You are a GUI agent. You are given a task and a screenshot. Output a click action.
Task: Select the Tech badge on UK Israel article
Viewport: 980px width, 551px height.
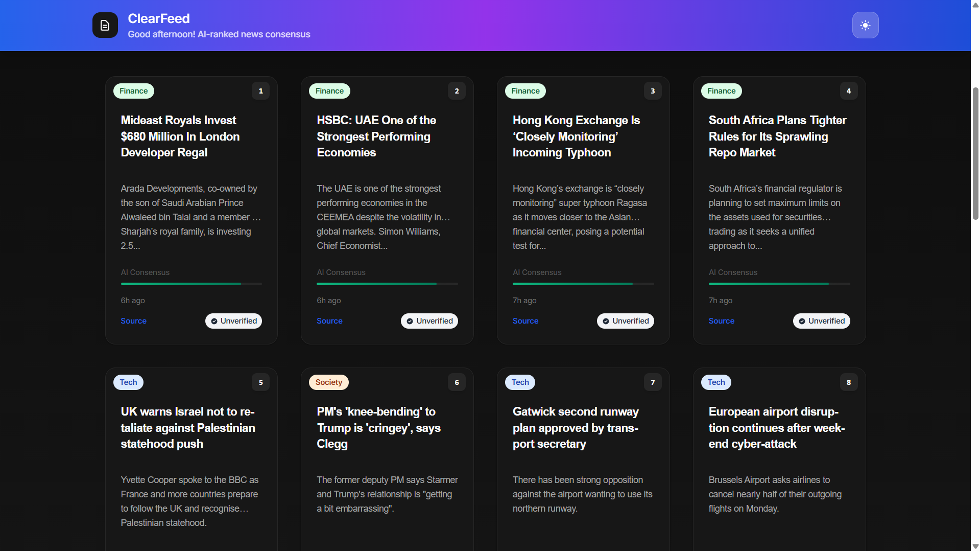click(128, 382)
